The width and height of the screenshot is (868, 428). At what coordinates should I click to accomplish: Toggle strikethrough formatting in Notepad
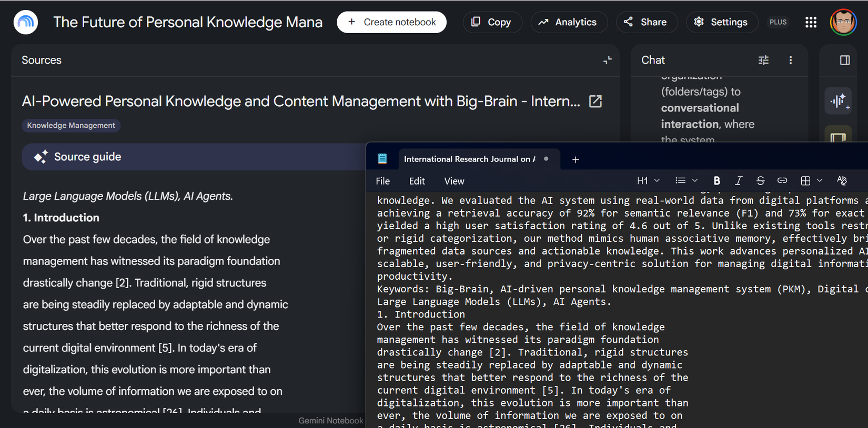pos(760,181)
